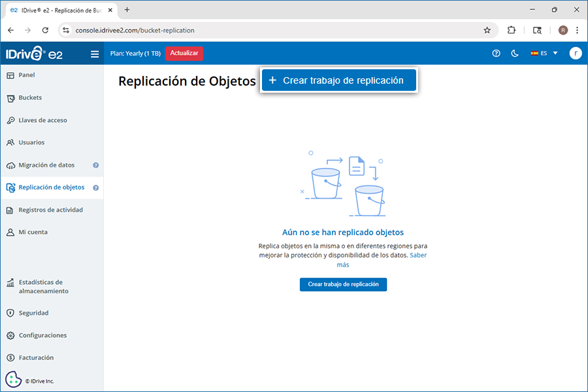Click the Estadísticas de almacenamiento chart icon
Screen dimensions: 588x392
point(10,282)
